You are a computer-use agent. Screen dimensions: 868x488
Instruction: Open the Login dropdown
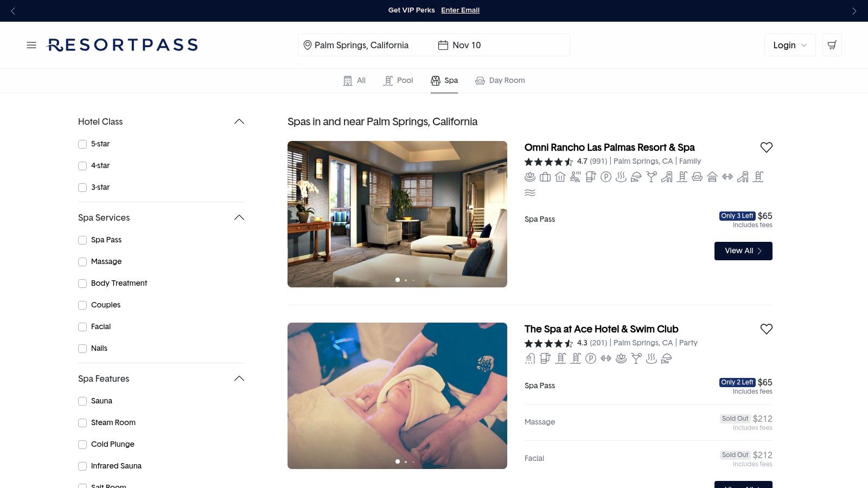point(789,45)
